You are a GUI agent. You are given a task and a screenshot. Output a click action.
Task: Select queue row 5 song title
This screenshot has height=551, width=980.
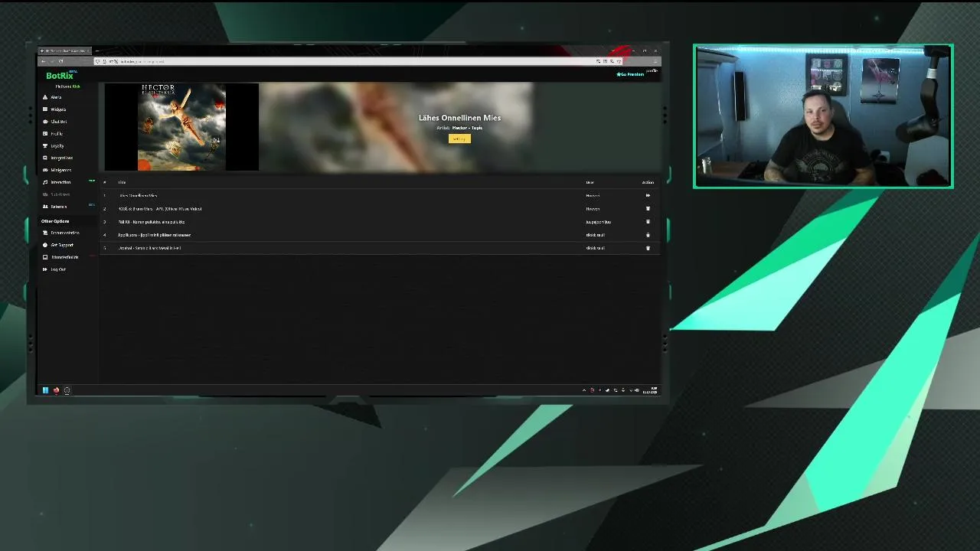[150, 248]
